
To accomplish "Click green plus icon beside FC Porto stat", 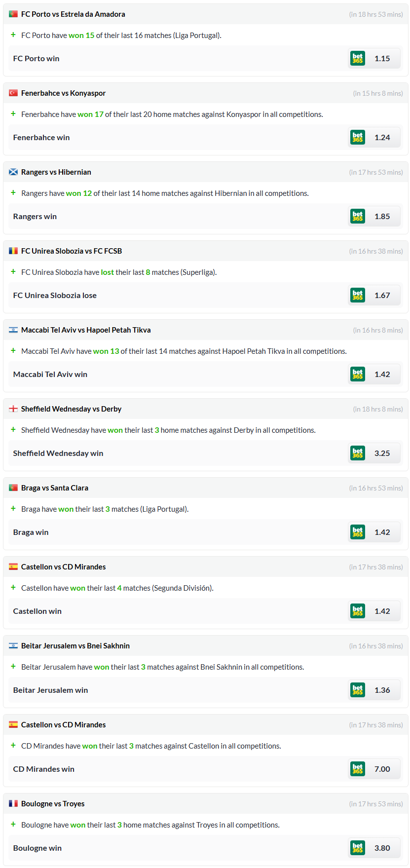I will click(x=13, y=35).
